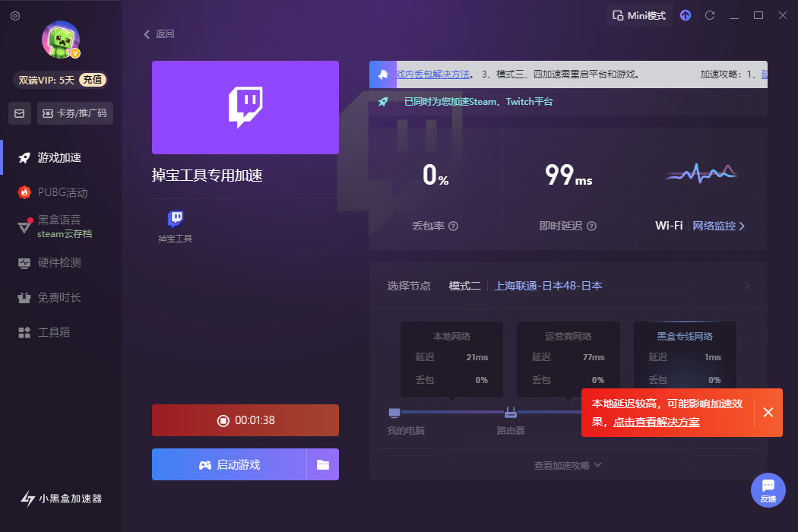
Task: Click the 小黑盒加速器 logo at bottom
Action: [61, 499]
